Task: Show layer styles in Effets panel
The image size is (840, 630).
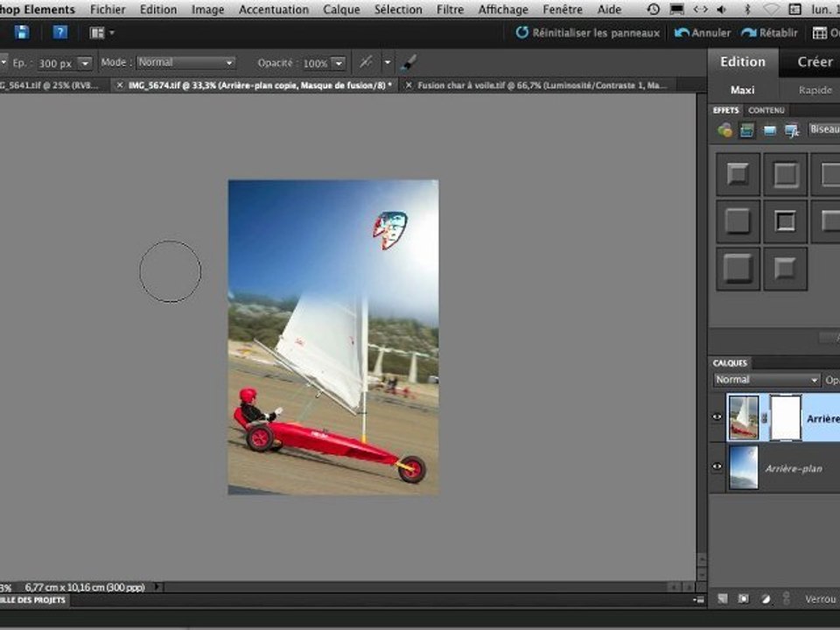Action: point(747,130)
